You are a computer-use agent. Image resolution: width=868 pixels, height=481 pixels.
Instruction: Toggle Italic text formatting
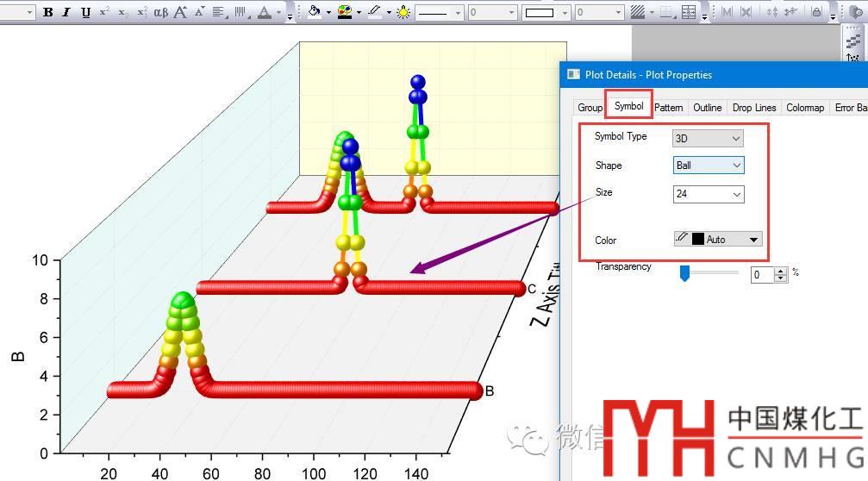coord(66,13)
